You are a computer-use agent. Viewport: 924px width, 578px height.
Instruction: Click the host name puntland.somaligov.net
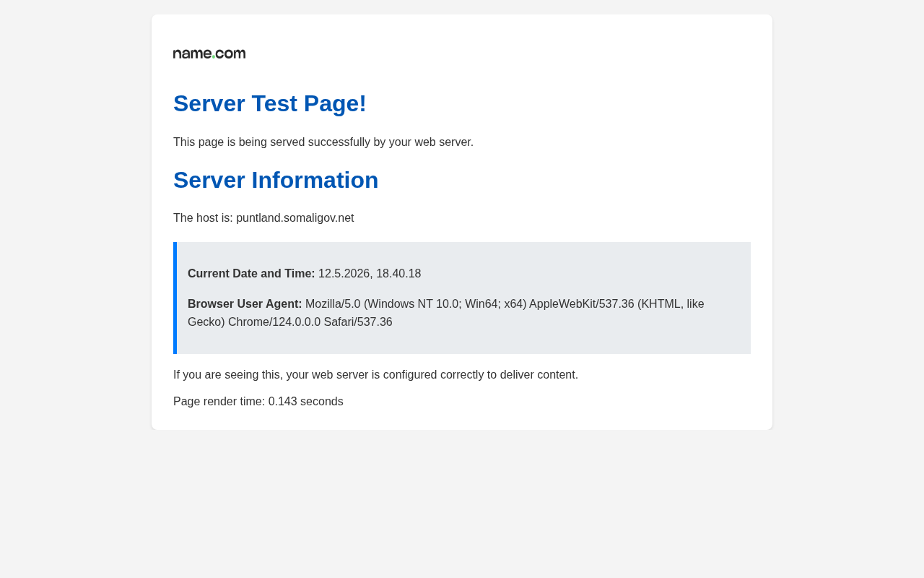pos(295,218)
